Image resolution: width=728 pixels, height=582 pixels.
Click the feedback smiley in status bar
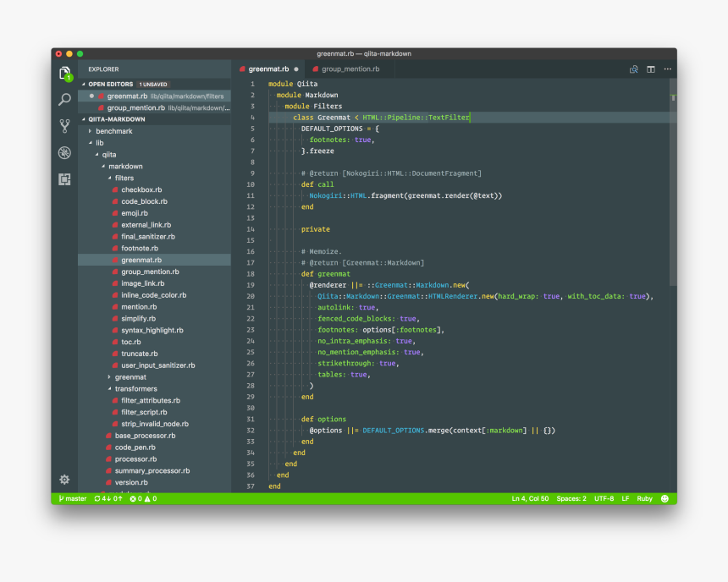click(665, 498)
